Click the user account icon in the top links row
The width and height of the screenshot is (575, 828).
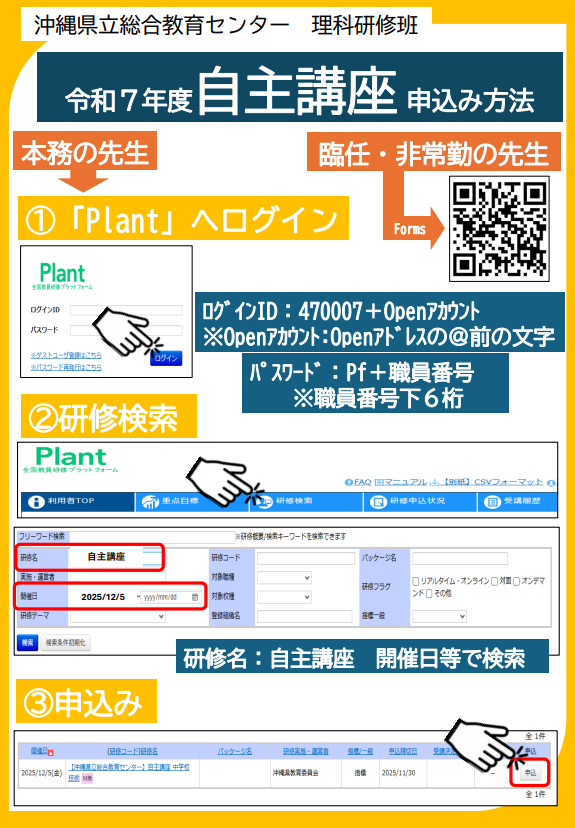(x=551, y=483)
